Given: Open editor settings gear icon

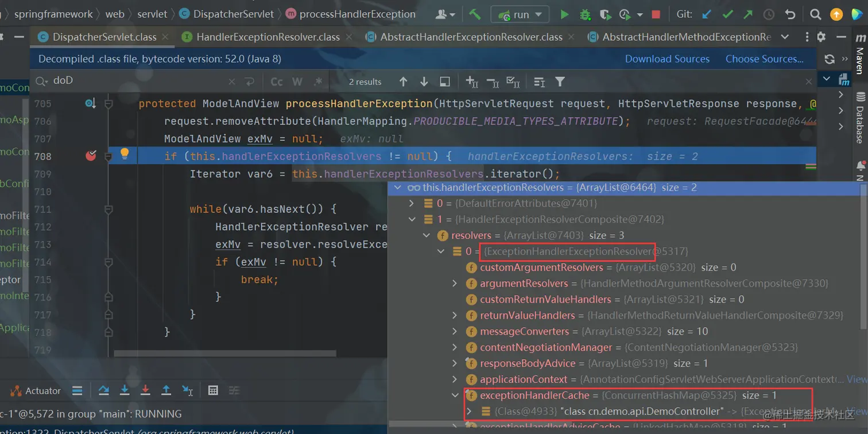Looking at the screenshot, I should click(821, 37).
